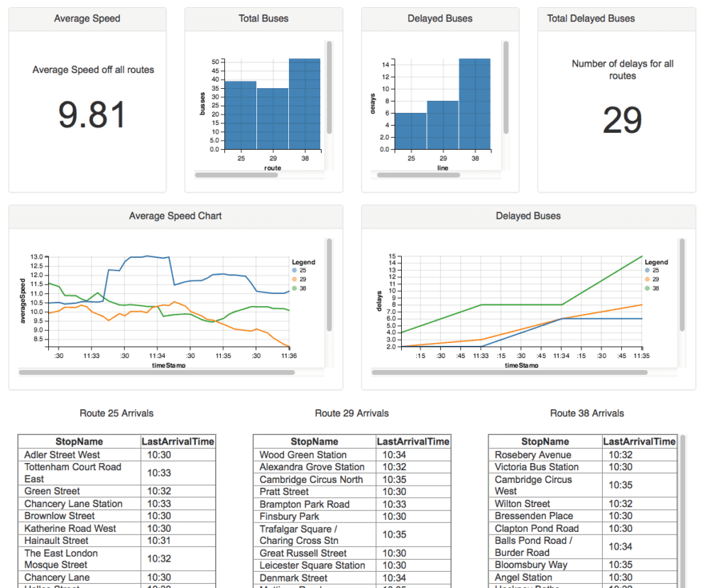Screen dimensions: 710x588
Task: Click the route 38 bar in Total Buses chart
Action: tap(304, 104)
